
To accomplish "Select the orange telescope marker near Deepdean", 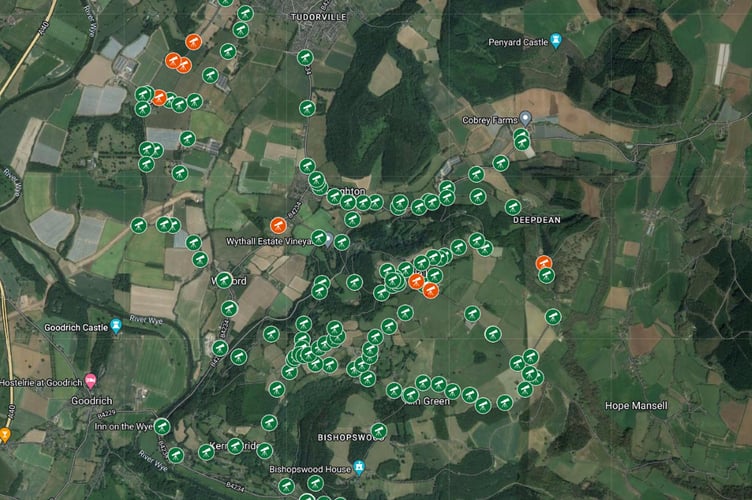I will (543, 263).
